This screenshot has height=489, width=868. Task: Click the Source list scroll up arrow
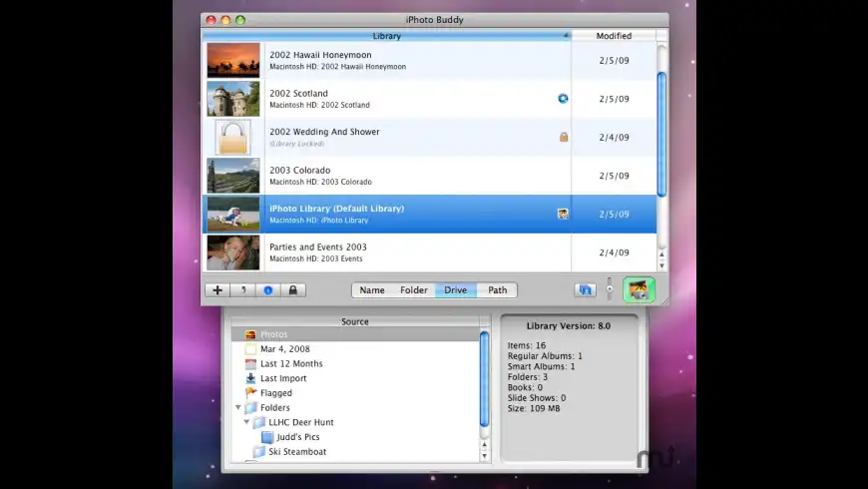484,445
